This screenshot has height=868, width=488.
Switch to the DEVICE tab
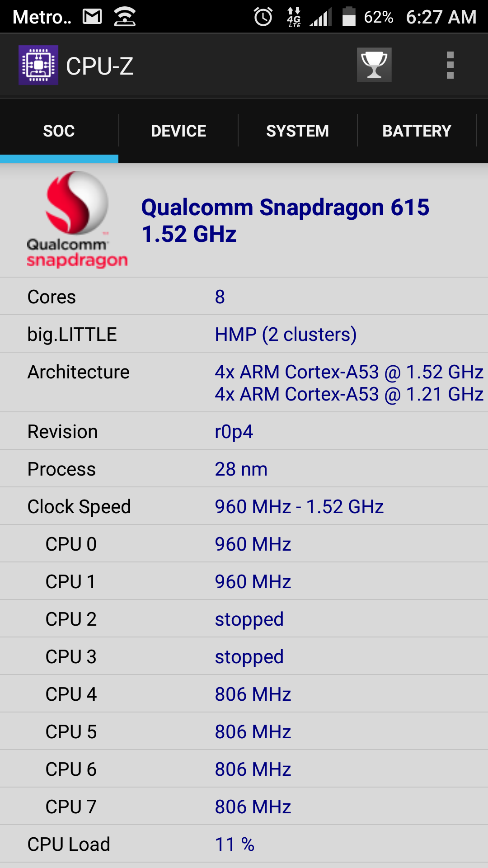point(178,131)
